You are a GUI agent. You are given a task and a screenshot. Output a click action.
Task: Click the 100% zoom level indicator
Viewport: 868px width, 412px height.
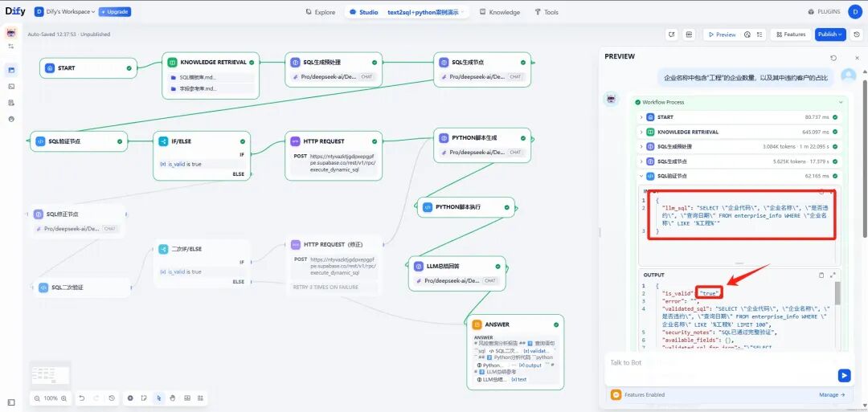point(51,398)
